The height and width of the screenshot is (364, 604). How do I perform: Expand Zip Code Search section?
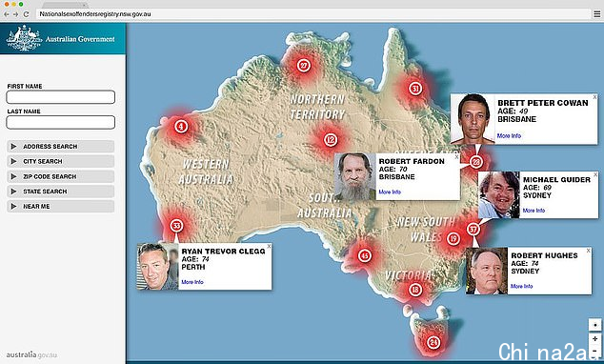tap(60, 176)
